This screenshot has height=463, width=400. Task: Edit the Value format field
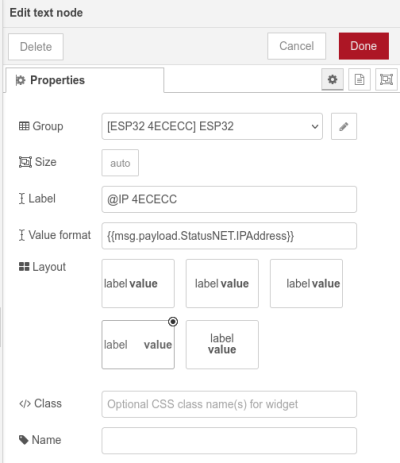229,236
